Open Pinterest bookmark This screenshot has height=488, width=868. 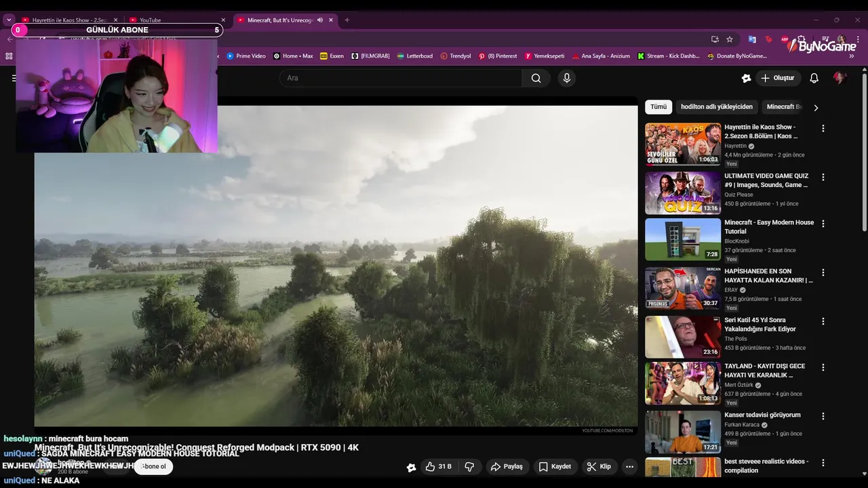coord(498,56)
